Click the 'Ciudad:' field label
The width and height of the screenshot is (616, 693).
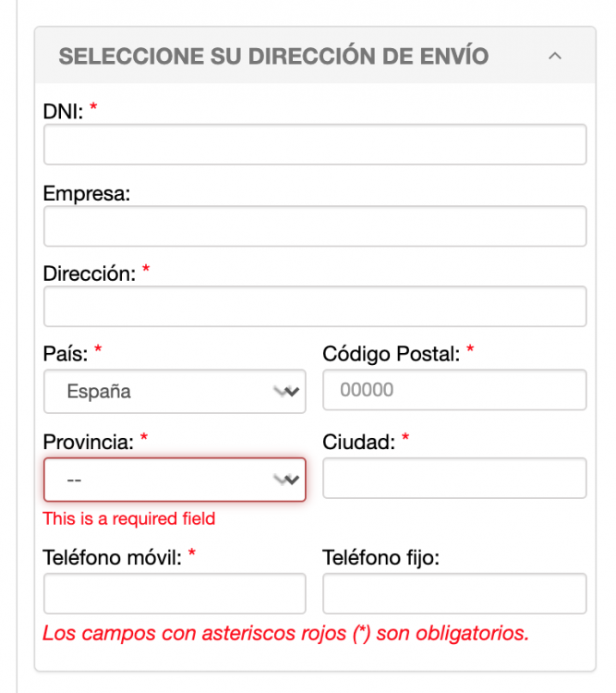[358, 443]
